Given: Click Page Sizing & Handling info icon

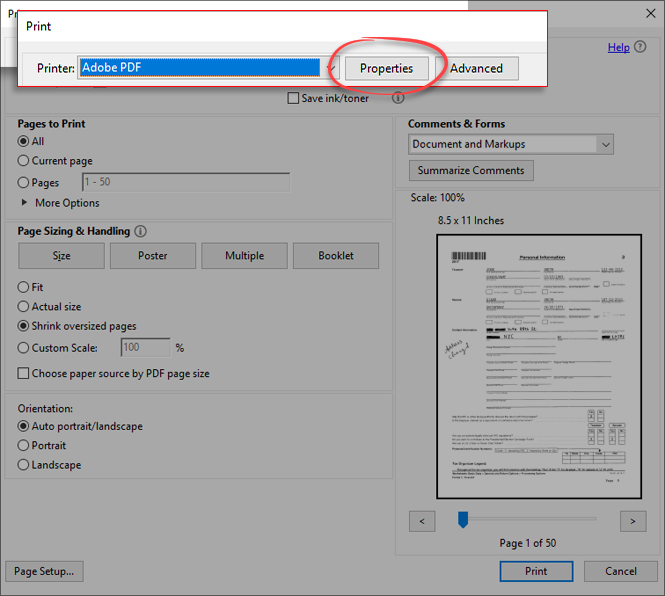Looking at the screenshot, I should [141, 231].
